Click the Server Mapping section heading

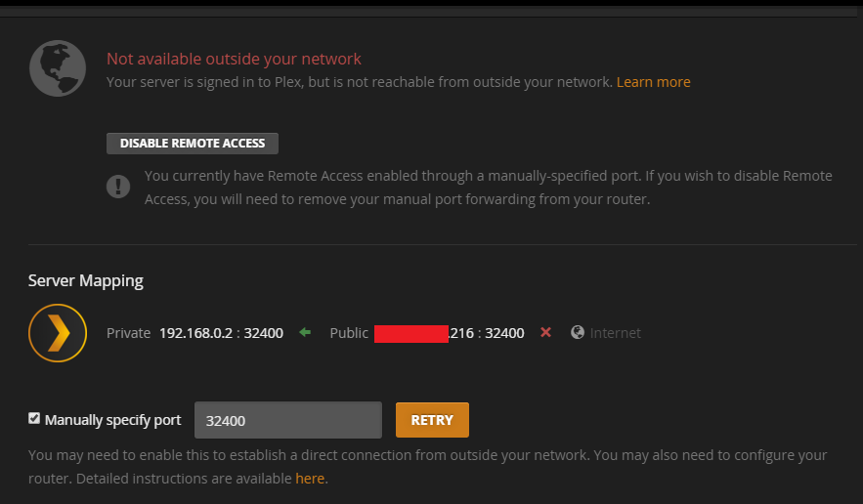coord(86,280)
